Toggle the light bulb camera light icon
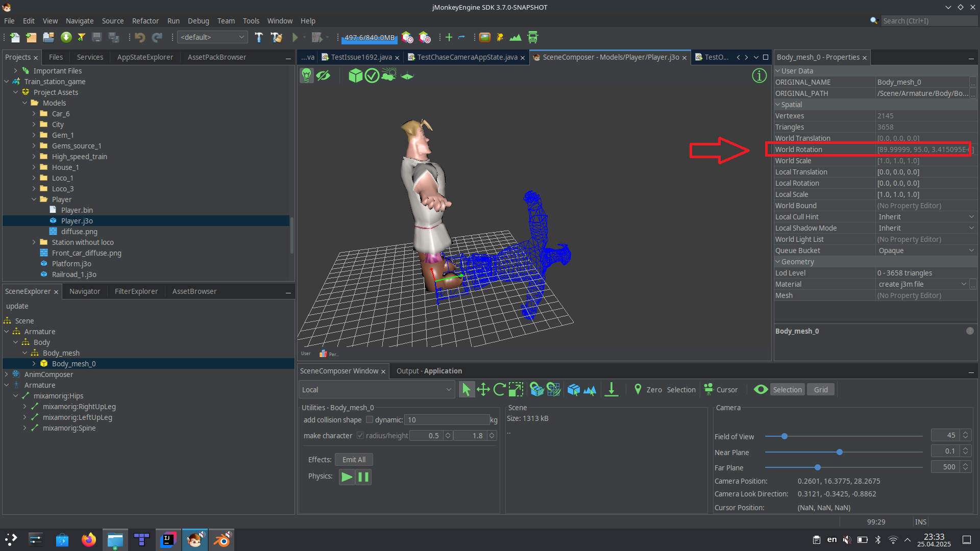This screenshot has width=980, height=551. (x=306, y=76)
